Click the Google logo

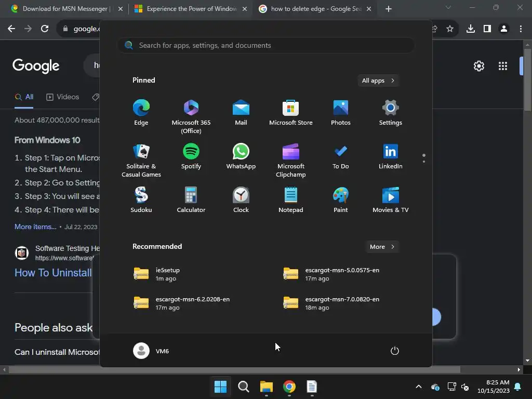click(36, 66)
